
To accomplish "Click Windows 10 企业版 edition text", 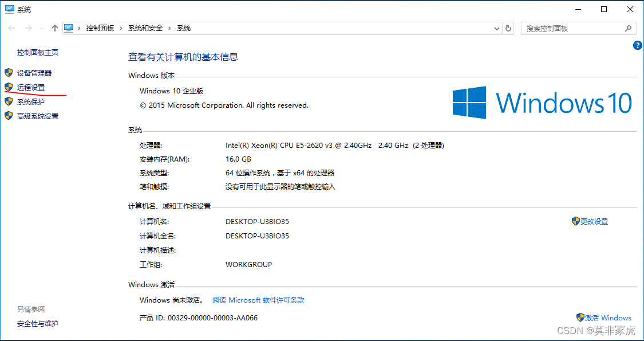I will tap(171, 91).
